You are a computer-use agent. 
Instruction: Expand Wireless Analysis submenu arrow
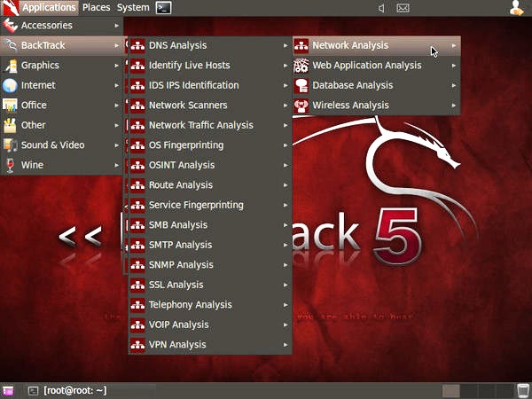454,106
